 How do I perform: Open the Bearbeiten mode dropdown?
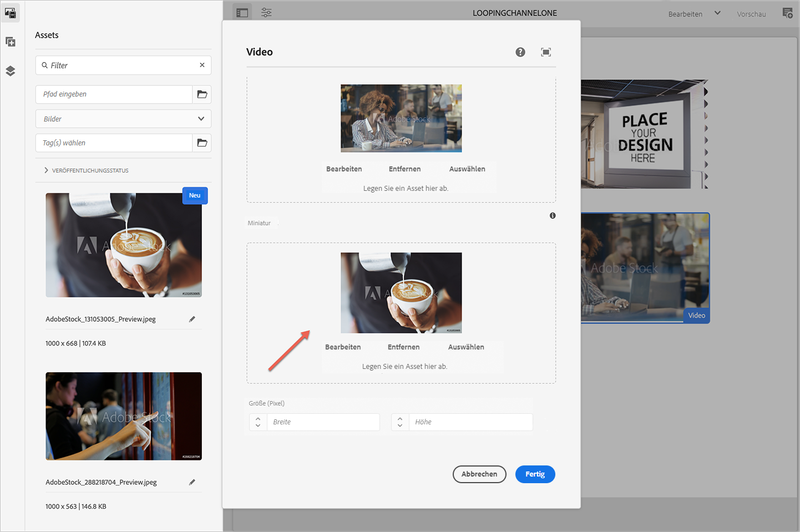[x=694, y=14]
